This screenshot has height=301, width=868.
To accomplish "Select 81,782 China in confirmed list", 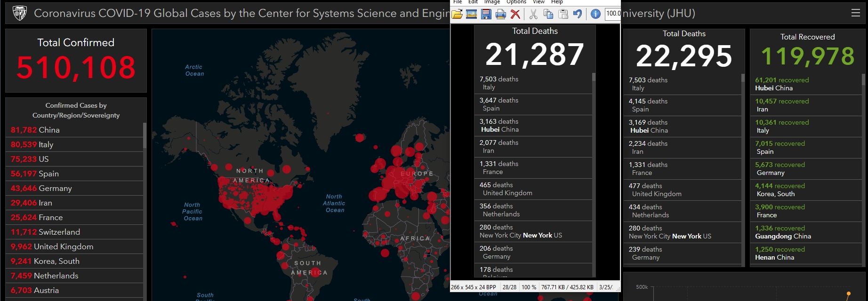I will [x=74, y=130].
